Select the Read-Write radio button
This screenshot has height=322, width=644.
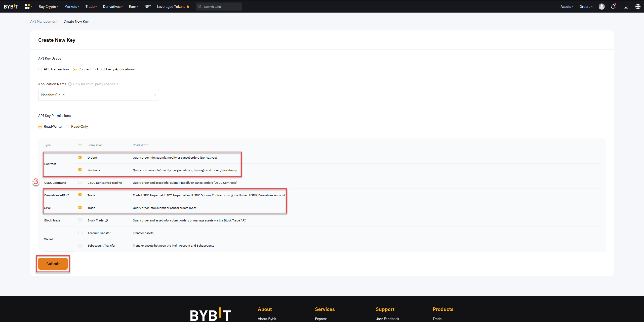click(40, 126)
